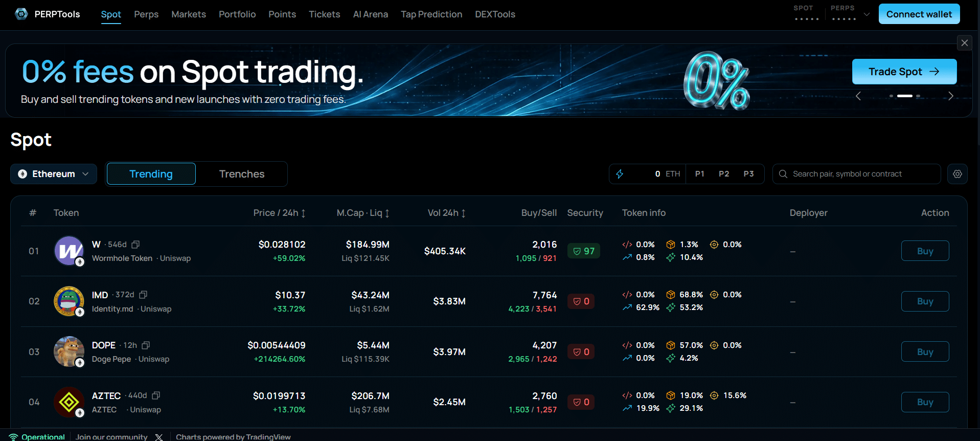Open the Join our community link
The height and width of the screenshot is (441, 980).
[111, 437]
